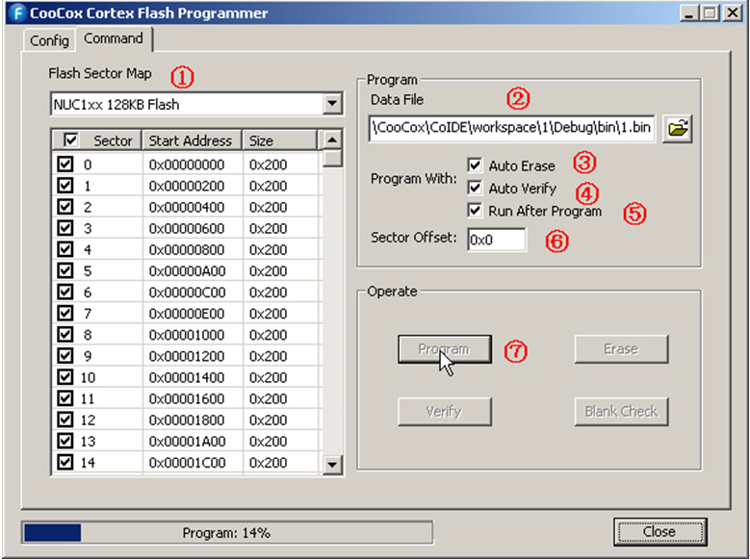
Task: Uncheck sector 1 checkbox
Action: 65,185
